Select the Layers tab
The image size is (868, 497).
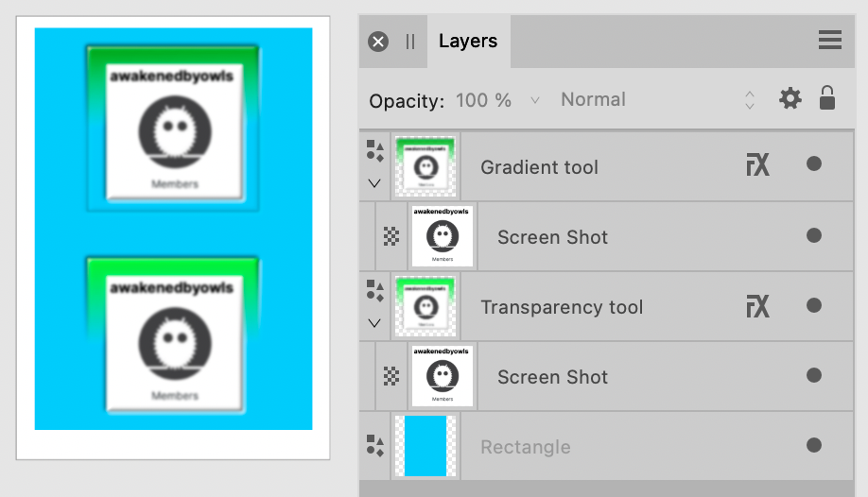pos(468,41)
